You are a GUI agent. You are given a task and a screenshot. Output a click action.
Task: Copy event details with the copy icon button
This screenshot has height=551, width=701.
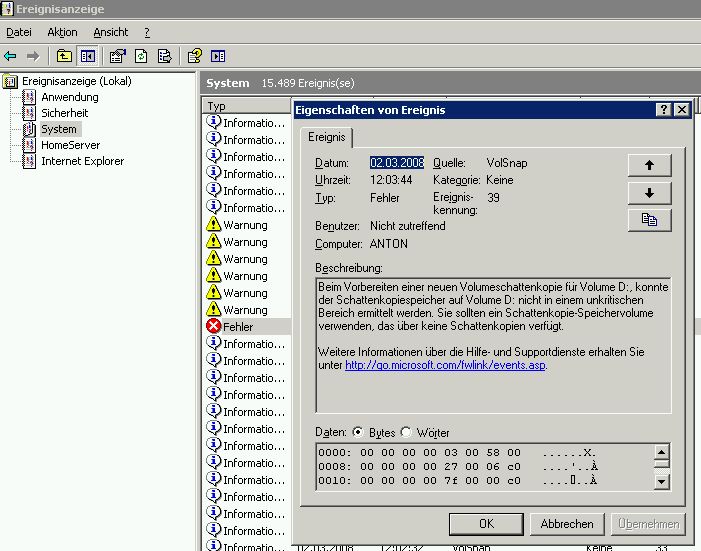[649, 220]
